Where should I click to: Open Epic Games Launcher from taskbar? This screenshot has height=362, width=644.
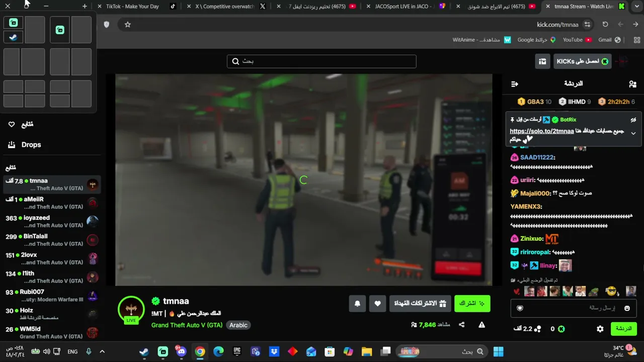pos(237,351)
